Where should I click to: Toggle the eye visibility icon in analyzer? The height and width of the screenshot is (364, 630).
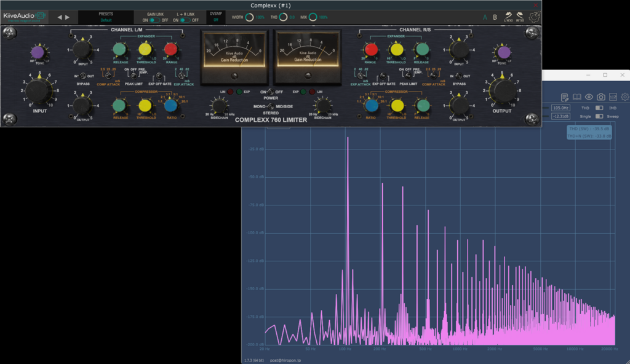coord(589,97)
